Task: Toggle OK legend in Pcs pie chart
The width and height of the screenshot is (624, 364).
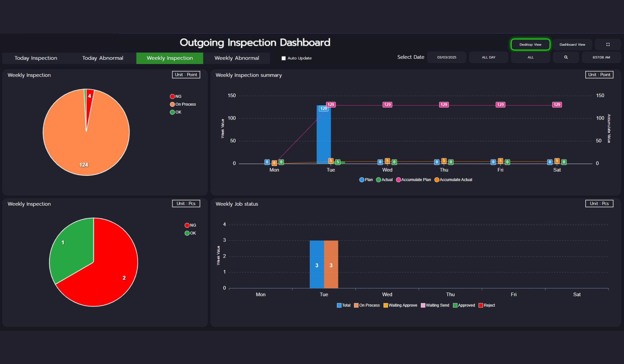Action: 187,233
